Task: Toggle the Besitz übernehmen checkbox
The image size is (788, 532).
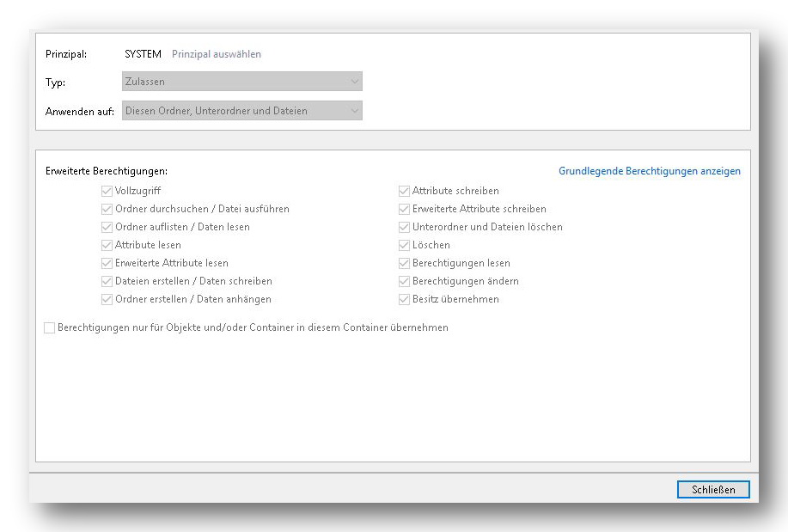Action: pos(404,300)
